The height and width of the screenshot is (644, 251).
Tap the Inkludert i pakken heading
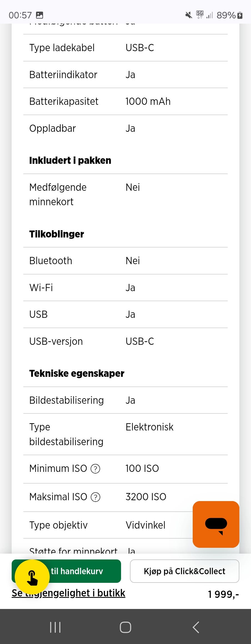[70, 160]
